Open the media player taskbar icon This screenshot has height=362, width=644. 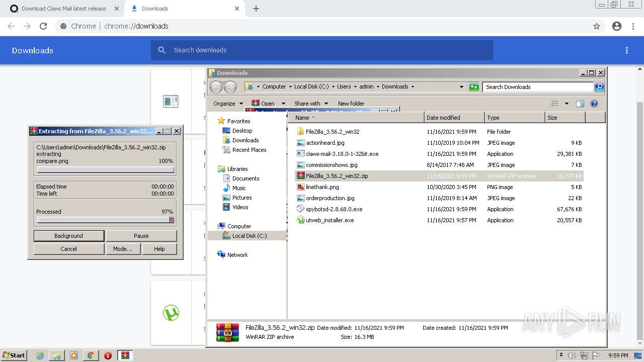click(74, 355)
